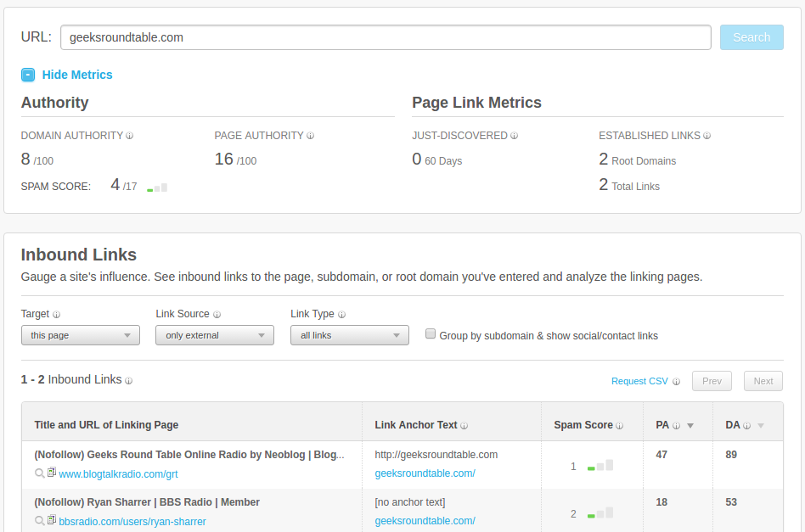Click Hide Metrics link
Image resolution: width=805 pixels, height=532 pixels.
tap(77, 75)
